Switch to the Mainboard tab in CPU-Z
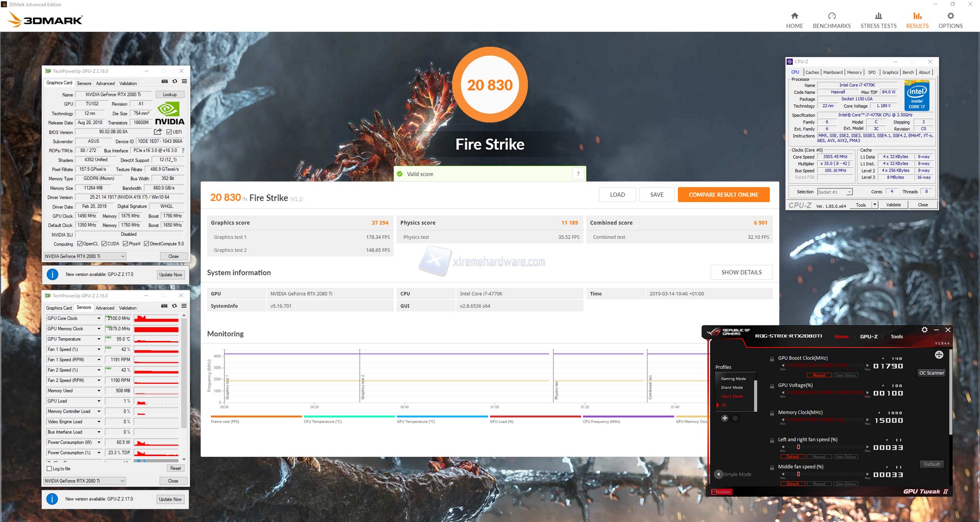980x522 pixels. pos(832,72)
